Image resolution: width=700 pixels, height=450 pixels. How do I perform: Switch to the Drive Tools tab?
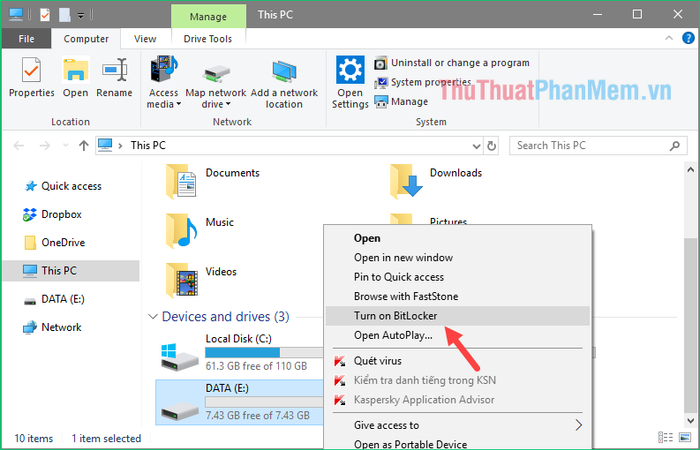pos(208,39)
